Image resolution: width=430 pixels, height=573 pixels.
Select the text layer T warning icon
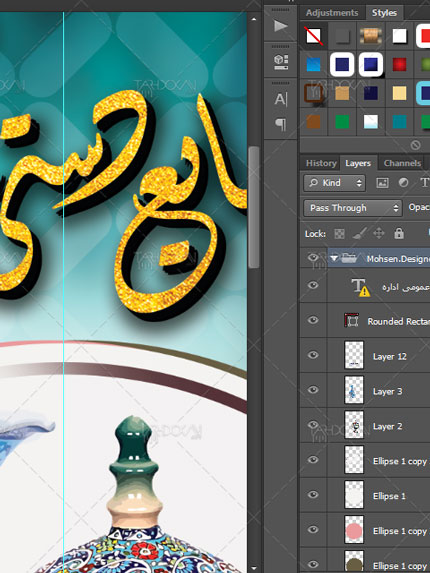pyautogui.click(x=360, y=287)
